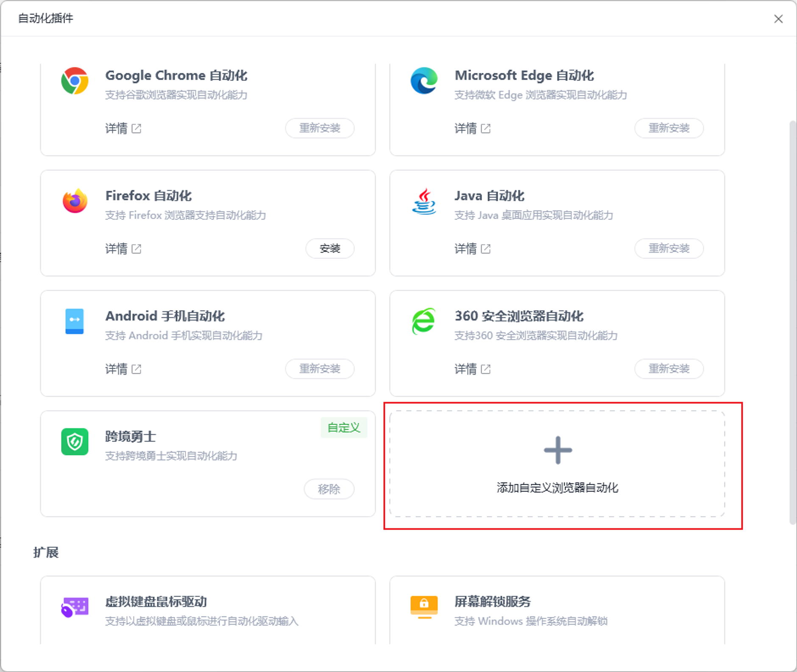Screen dimensions: 797x672
Task: Click the vertical scrollbar of plugin list
Action: [792, 323]
